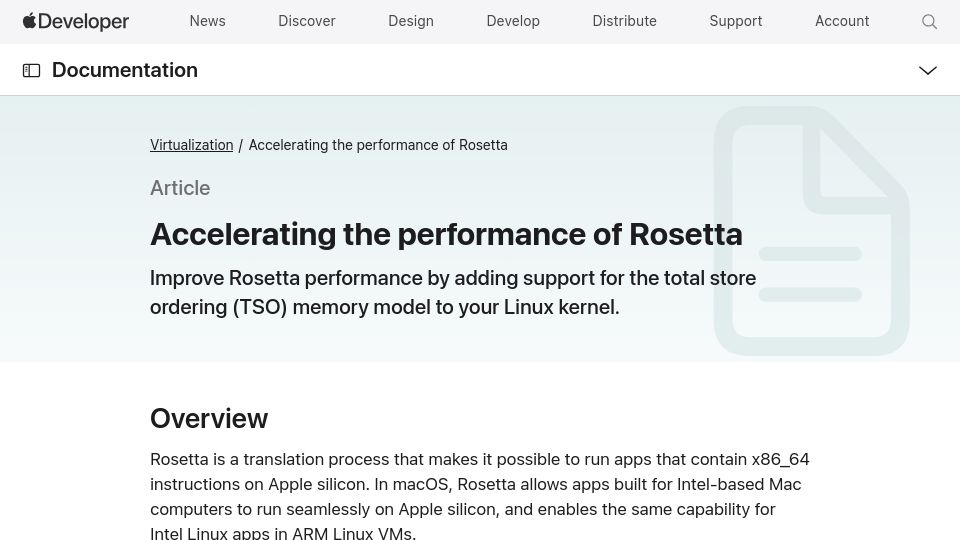Open the Discover menu item

(307, 21)
